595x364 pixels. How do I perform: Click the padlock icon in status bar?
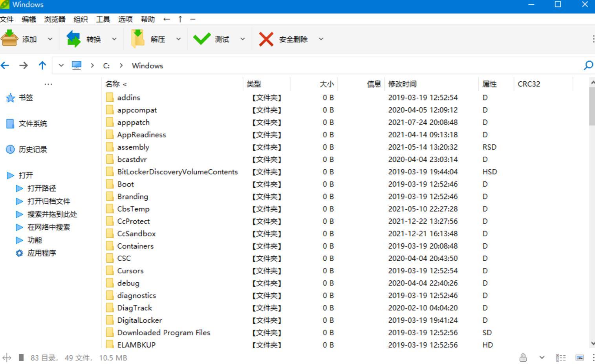click(523, 358)
